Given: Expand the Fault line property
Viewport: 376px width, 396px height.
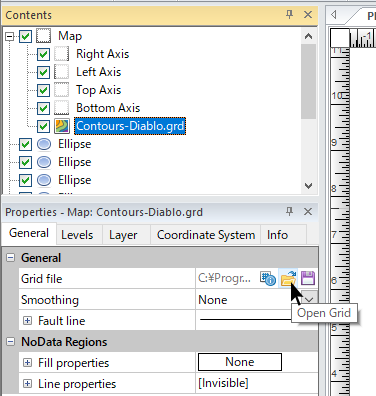Looking at the screenshot, I should (x=28, y=320).
